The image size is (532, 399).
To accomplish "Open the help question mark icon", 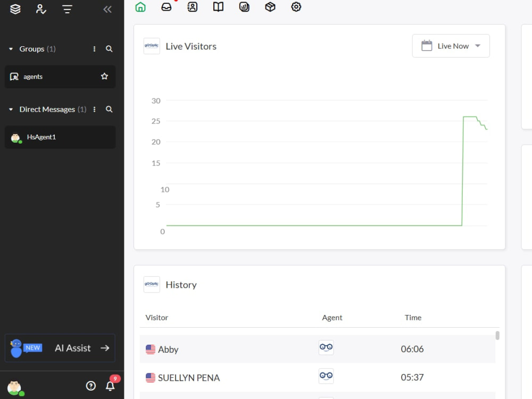I will click(90, 386).
